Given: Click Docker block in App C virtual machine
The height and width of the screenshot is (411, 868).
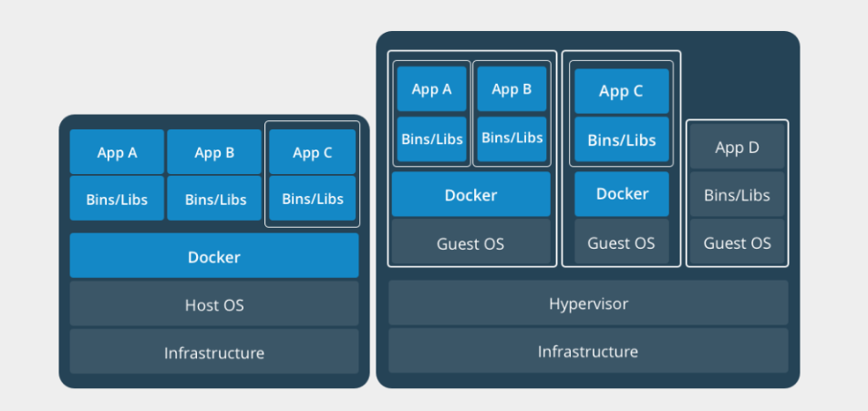Looking at the screenshot, I should point(622,193).
